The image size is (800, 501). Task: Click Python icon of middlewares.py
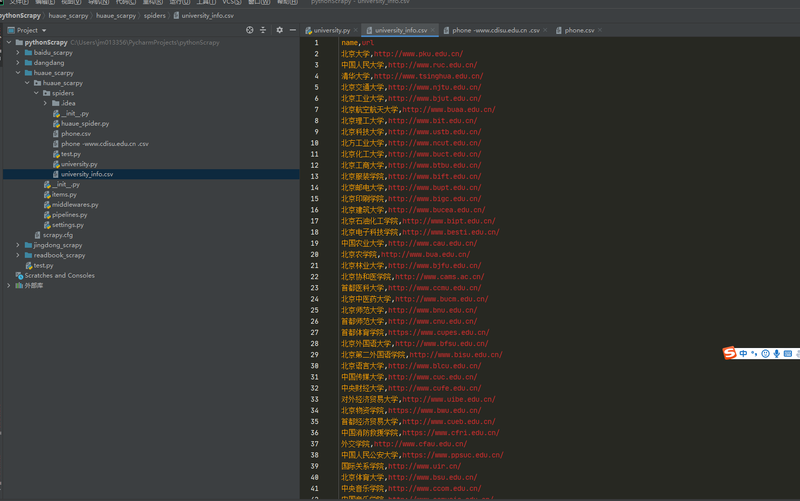(x=47, y=205)
